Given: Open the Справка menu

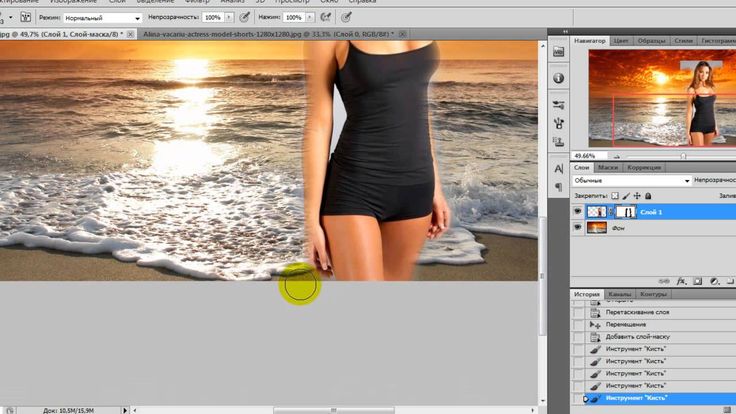Looking at the screenshot, I should pyautogui.click(x=362, y=1).
